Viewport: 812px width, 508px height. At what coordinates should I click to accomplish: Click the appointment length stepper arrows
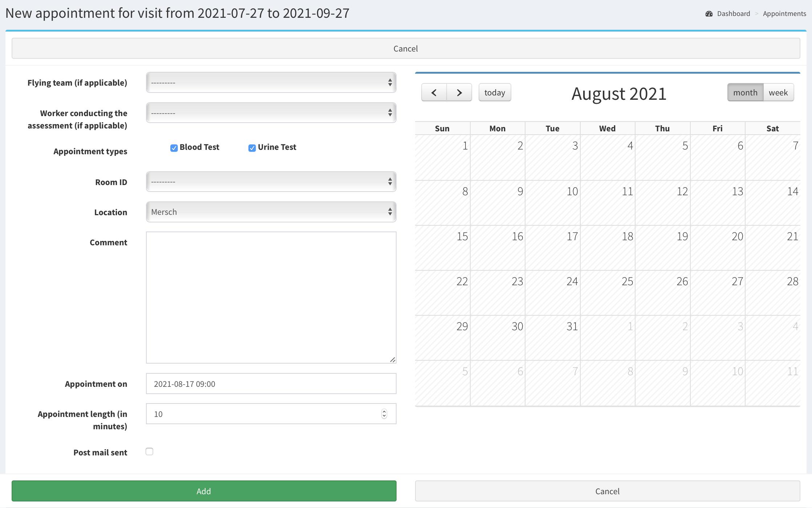point(384,414)
